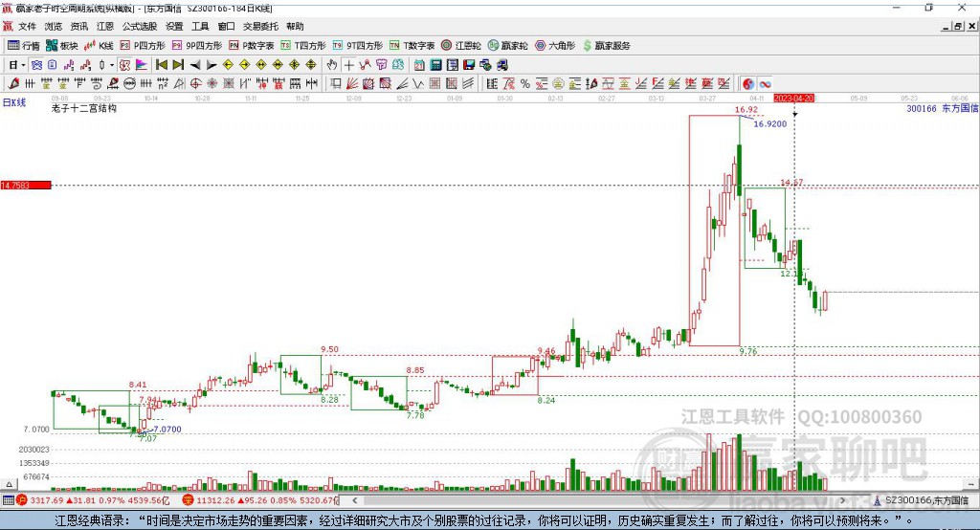
Task: Jump to first bar with skip-back arrow
Action: tap(161, 65)
